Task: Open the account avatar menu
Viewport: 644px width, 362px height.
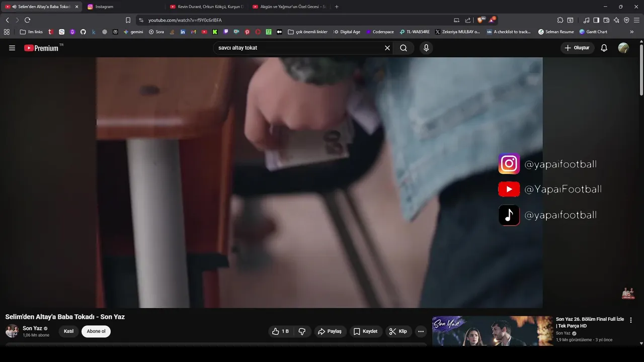Action: point(623,48)
